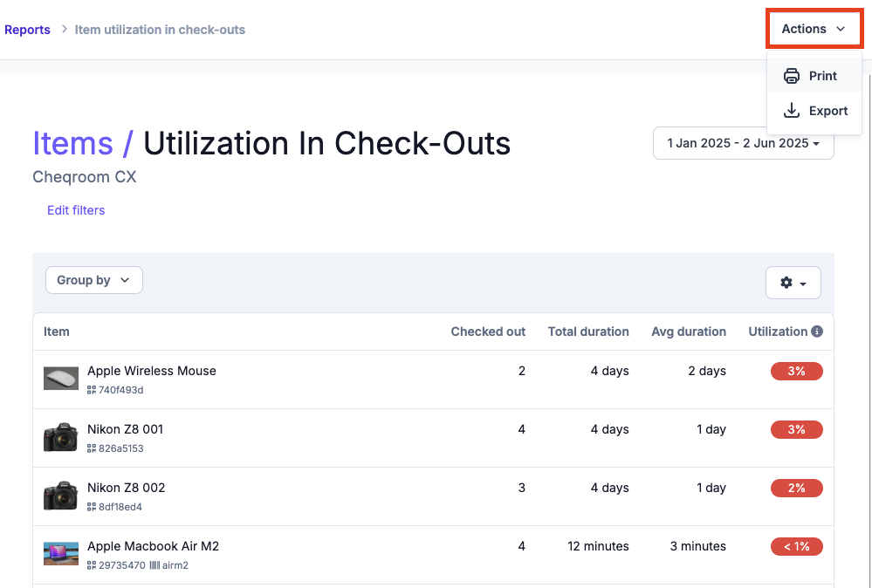Click barcode icon next to airm2

point(154,565)
